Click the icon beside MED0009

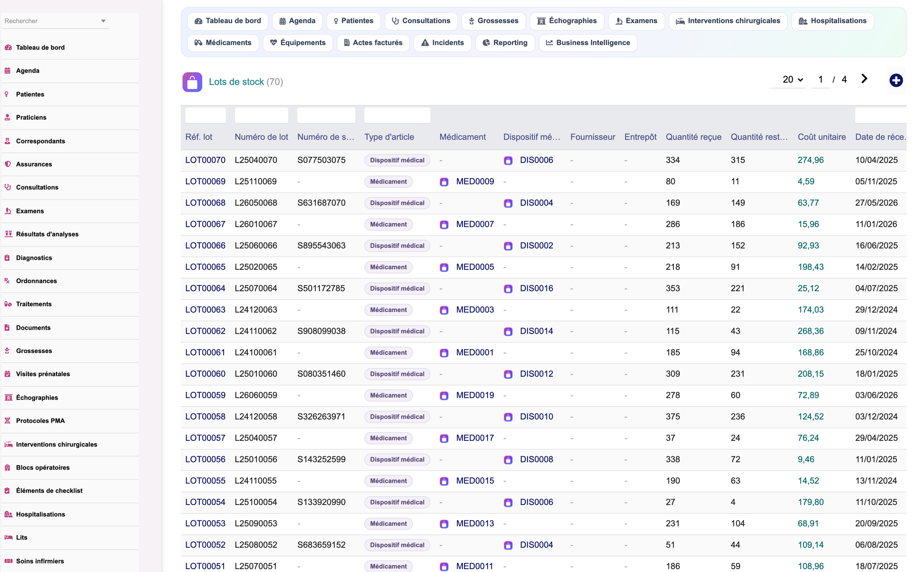pos(444,182)
